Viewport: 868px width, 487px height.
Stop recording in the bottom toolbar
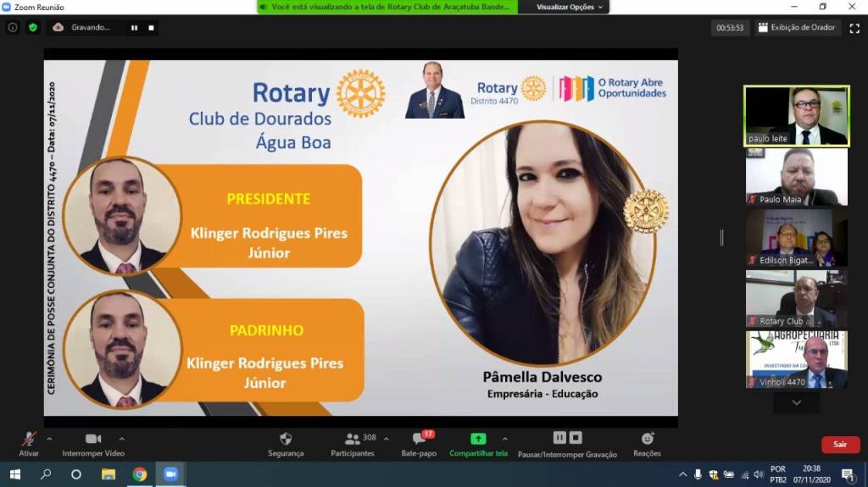coord(576,438)
